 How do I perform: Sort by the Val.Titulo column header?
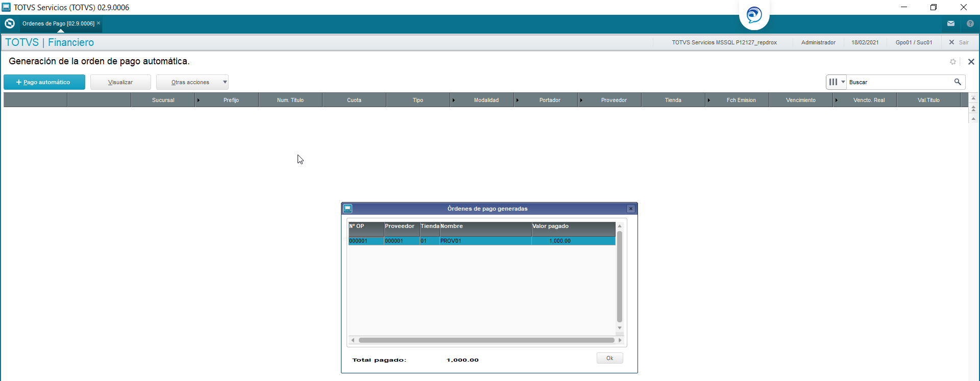click(x=928, y=100)
